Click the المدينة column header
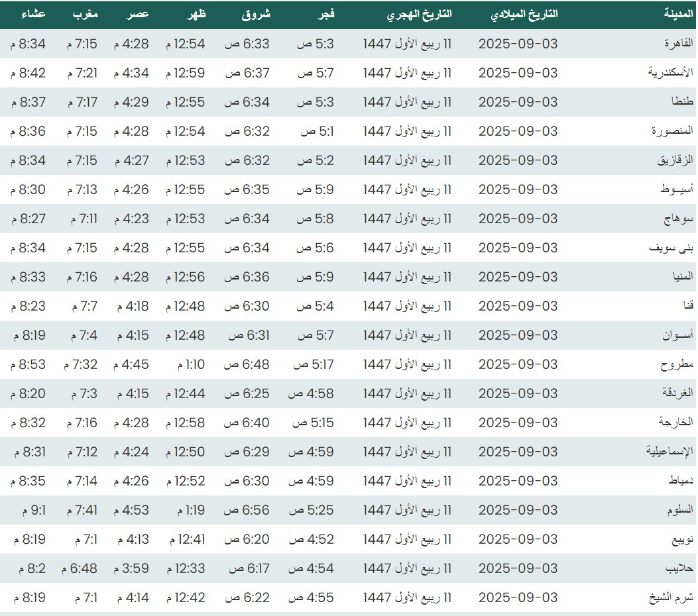 pos(678,14)
